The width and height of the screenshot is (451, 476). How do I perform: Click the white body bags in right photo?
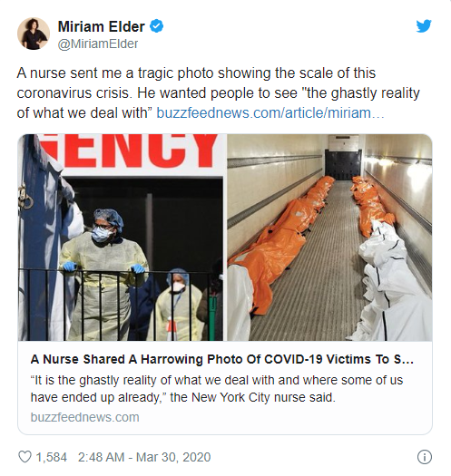point(389,282)
